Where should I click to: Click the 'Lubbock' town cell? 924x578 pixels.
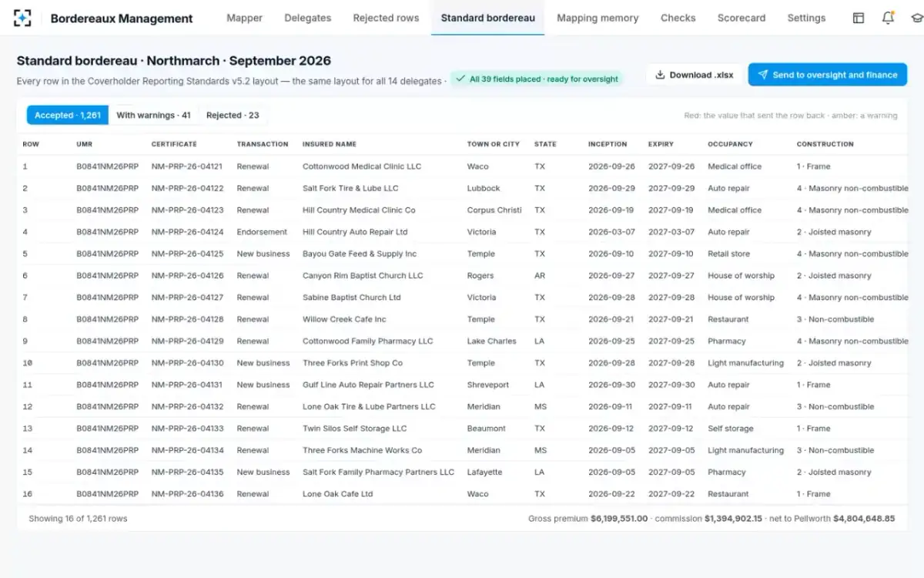click(484, 188)
